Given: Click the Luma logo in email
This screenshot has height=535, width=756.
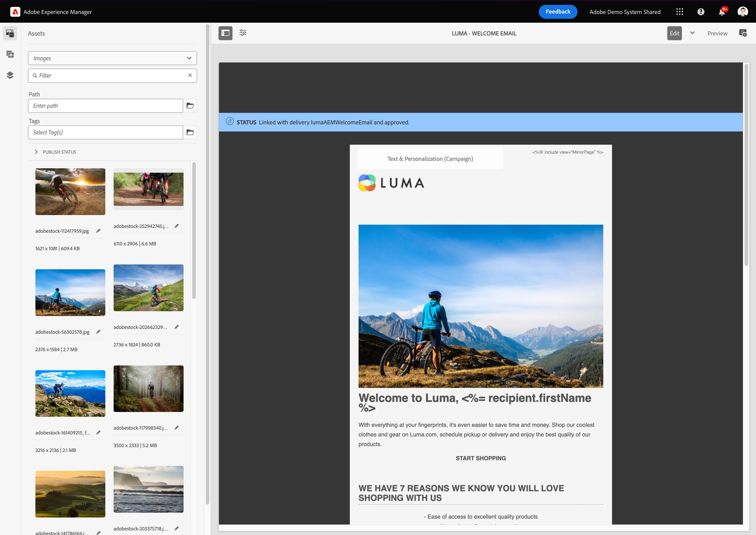Looking at the screenshot, I should click(391, 183).
